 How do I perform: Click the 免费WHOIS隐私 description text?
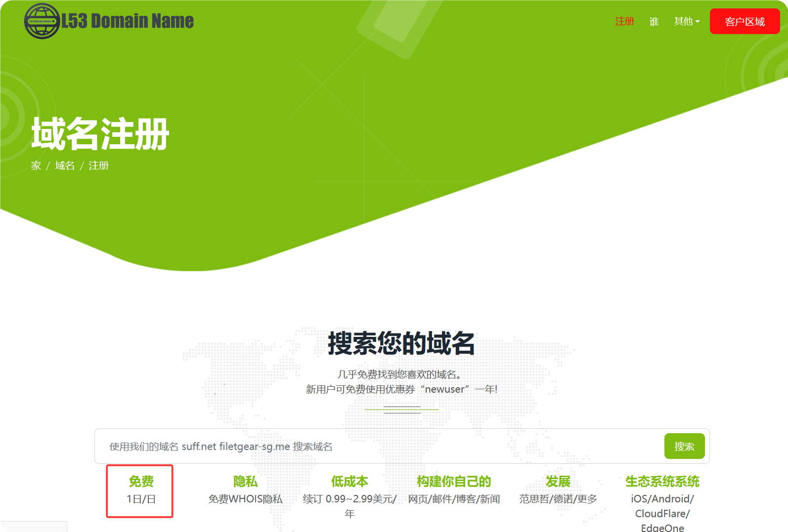point(245,499)
